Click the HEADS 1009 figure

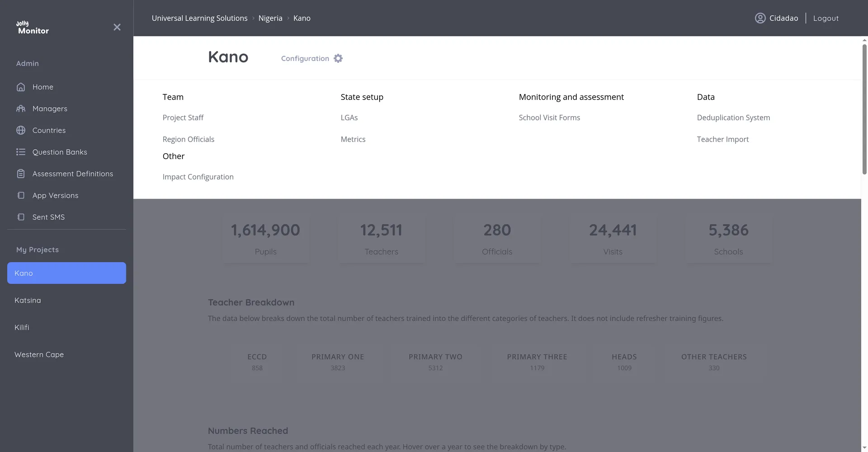[624, 362]
